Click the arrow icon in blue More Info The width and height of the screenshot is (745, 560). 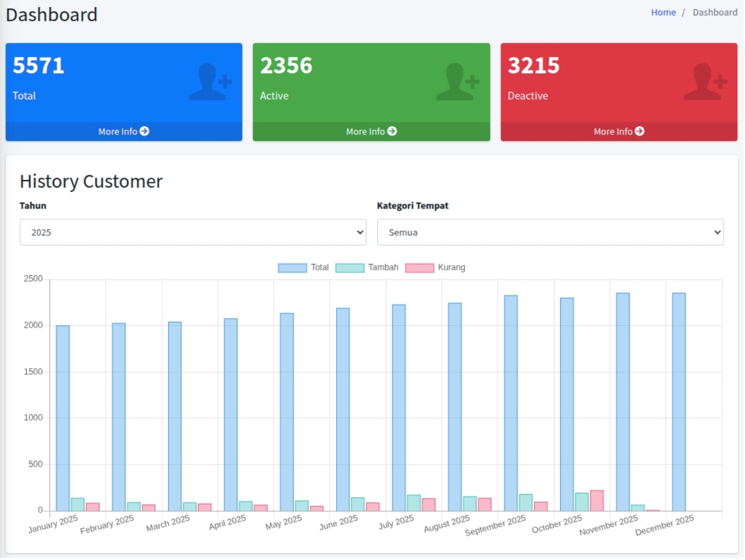[x=144, y=131]
